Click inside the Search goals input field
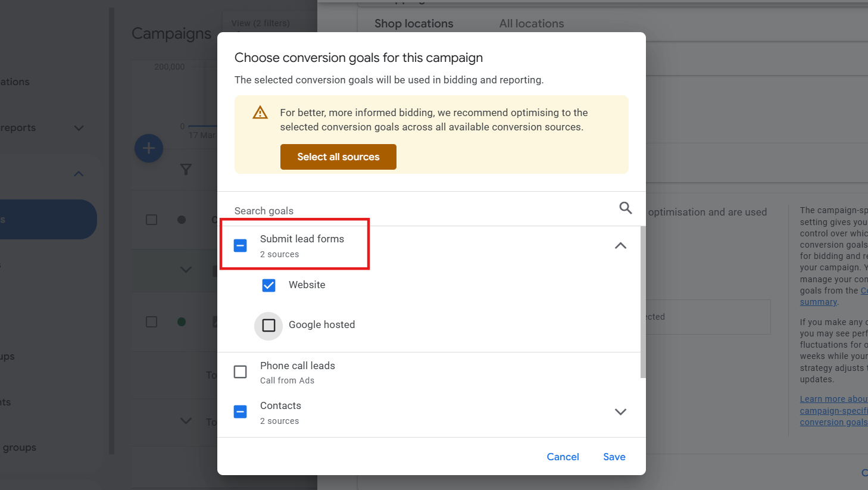Screen dimensions: 868x490 point(357,210)
